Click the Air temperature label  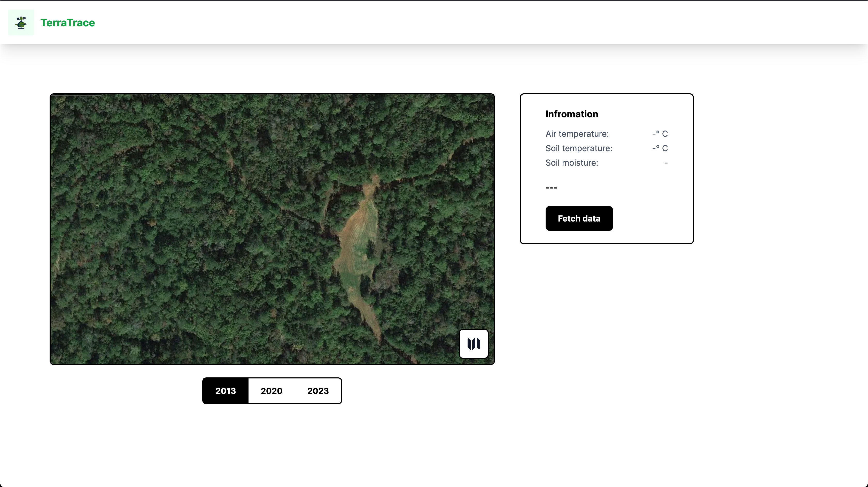[577, 134]
